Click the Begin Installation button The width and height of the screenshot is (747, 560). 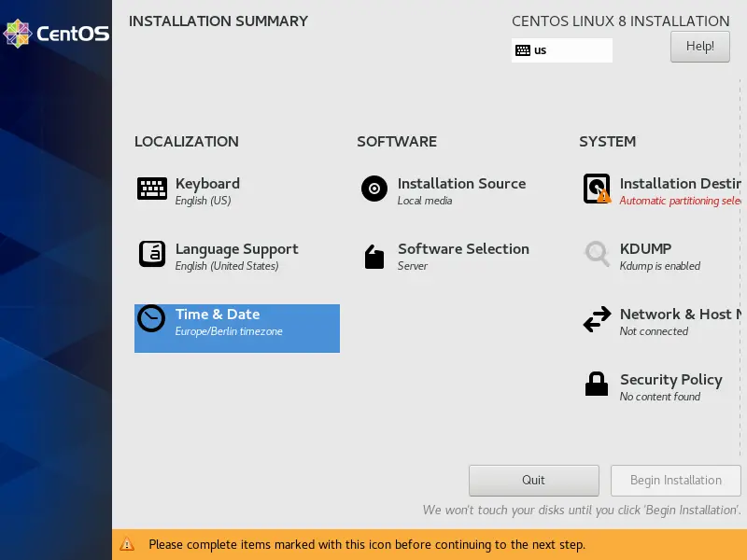pos(675,480)
